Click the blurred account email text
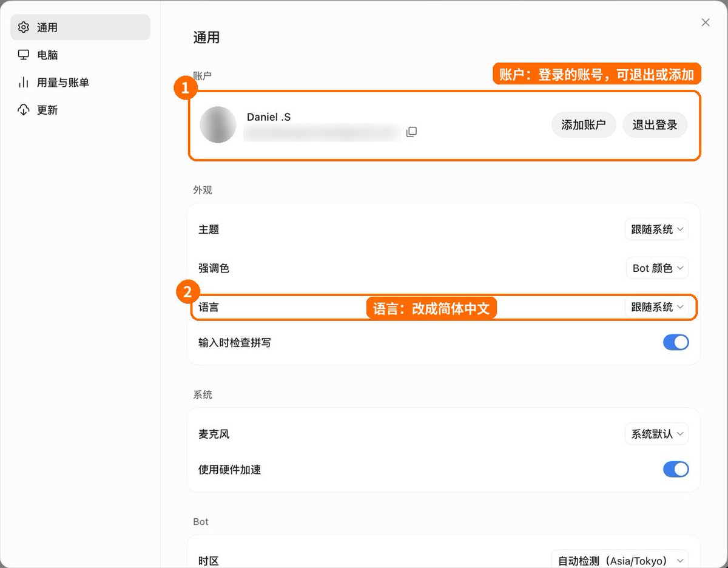This screenshot has width=728, height=568. pyautogui.click(x=323, y=132)
